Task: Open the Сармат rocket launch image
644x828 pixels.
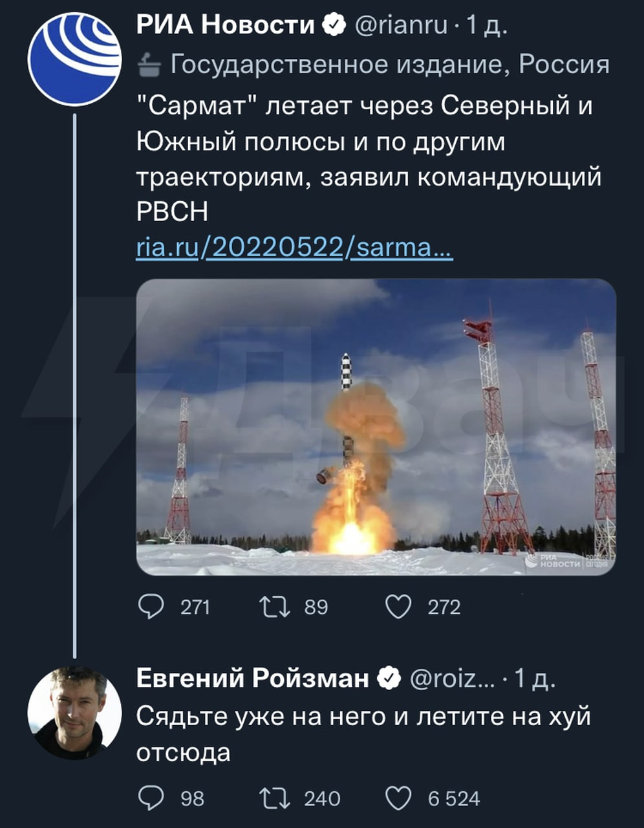Action: (x=376, y=427)
